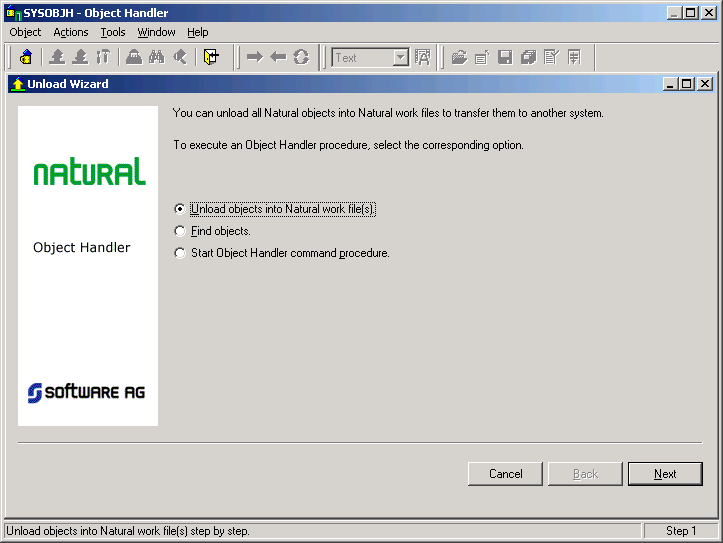This screenshot has width=723, height=543.
Task: Open the Actions menu
Action: point(71,32)
